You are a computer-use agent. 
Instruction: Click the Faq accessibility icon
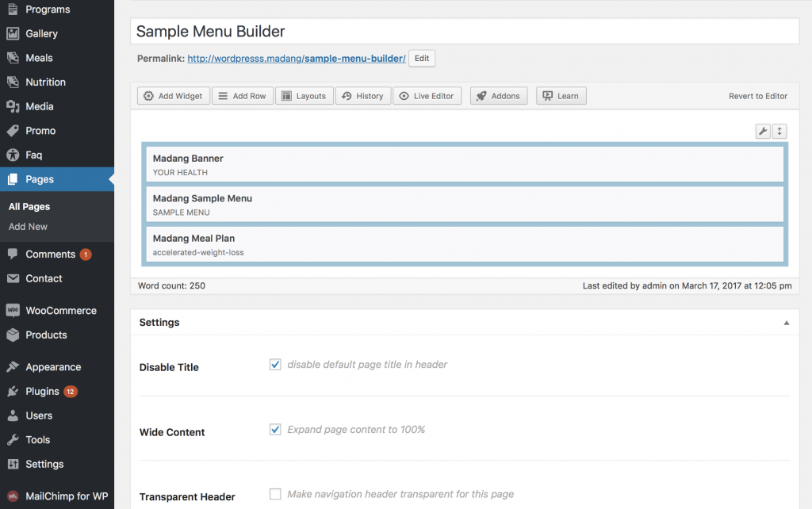pyautogui.click(x=13, y=155)
